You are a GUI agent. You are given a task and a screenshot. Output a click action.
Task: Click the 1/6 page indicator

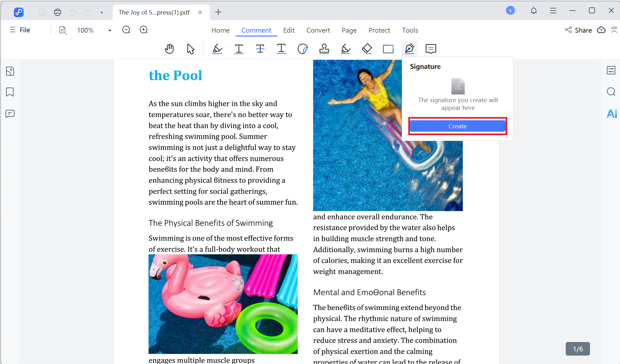(x=577, y=349)
